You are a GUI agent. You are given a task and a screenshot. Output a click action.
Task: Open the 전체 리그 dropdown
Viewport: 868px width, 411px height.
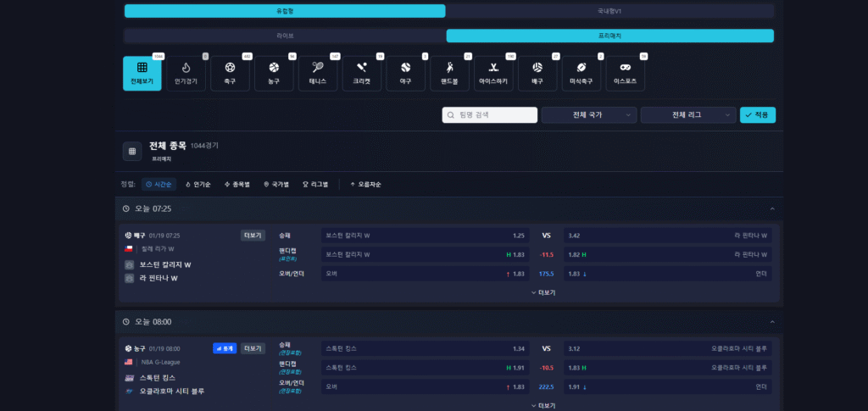click(x=688, y=114)
